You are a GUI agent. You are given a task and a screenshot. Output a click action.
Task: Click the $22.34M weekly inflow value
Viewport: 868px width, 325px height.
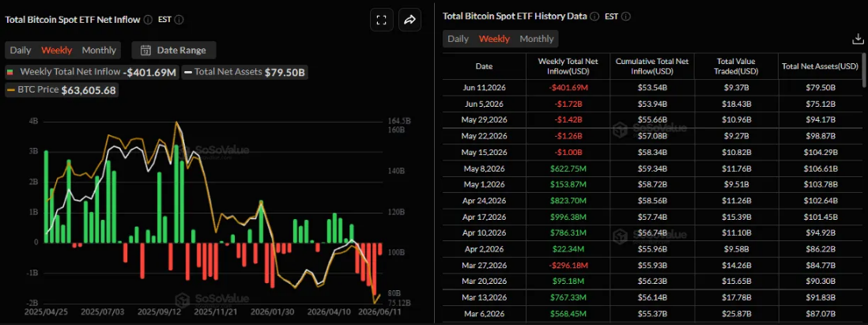click(568, 249)
